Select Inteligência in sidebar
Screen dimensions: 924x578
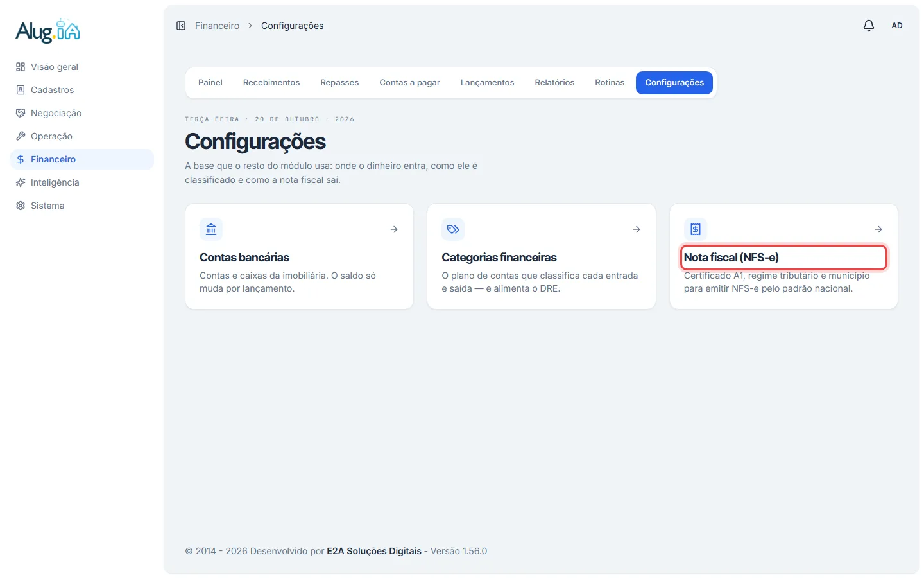point(82,182)
